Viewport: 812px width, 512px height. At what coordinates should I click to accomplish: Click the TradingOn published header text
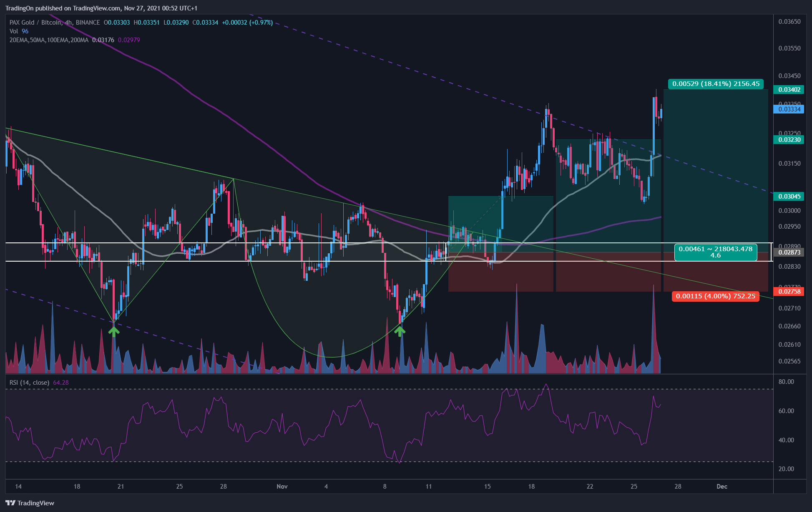pos(101,8)
